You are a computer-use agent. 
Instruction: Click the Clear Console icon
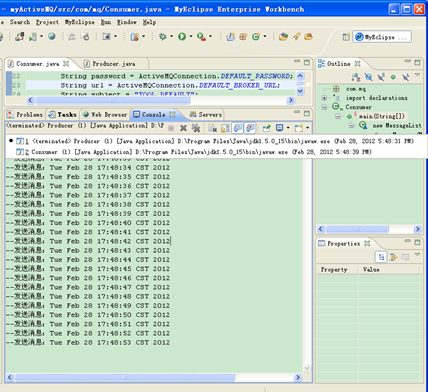tap(212, 128)
